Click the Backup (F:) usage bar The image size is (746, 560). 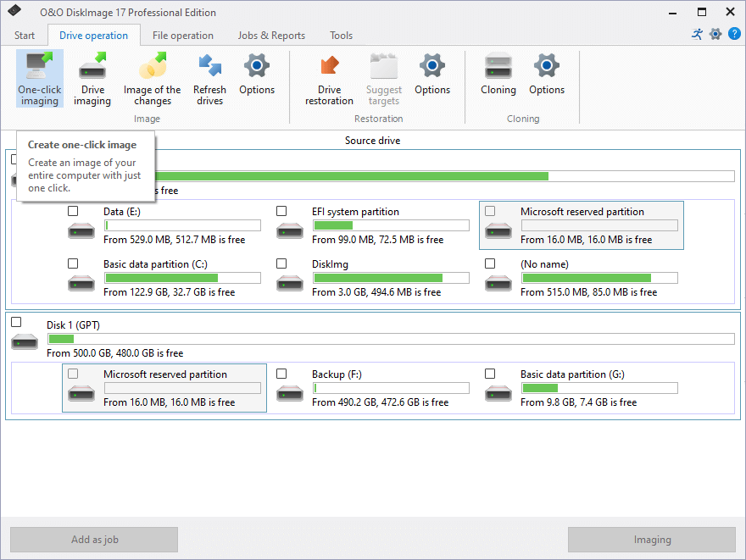coord(391,388)
